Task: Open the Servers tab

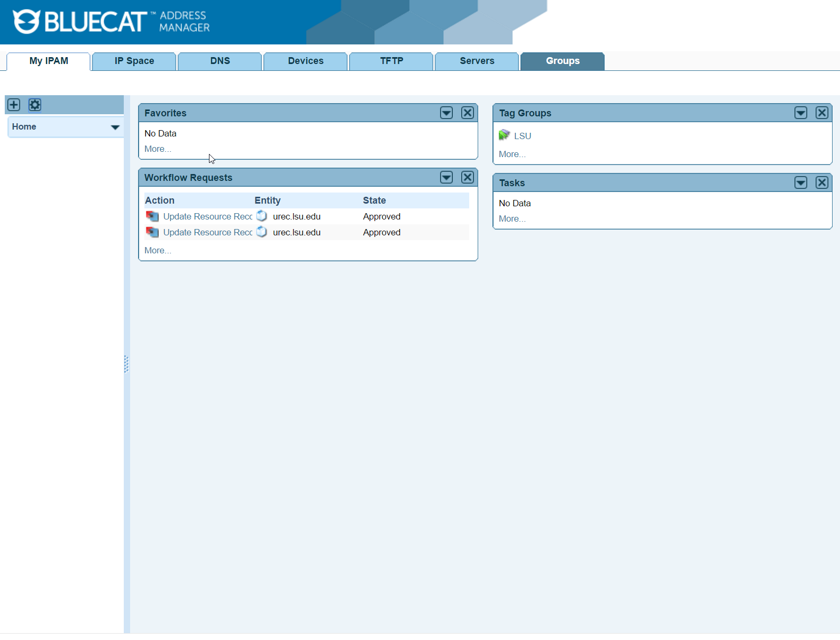Action: click(x=477, y=61)
